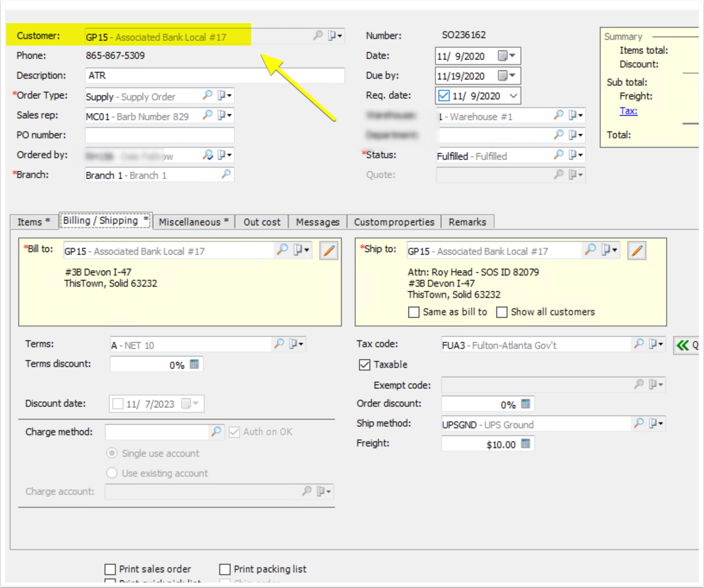Screen dimensions: 704x588
Task: Search Sales rep with magnifier icon
Action: (x=207, y=115)
